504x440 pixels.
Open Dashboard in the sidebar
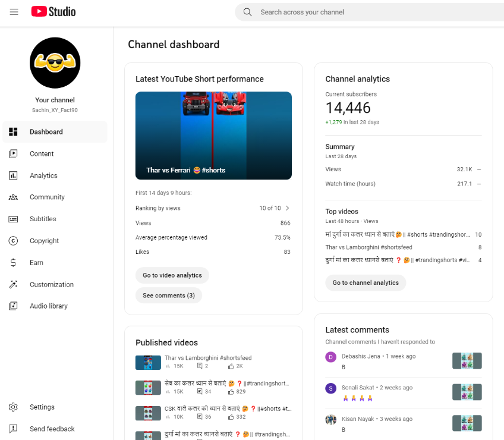pos(55,132)
